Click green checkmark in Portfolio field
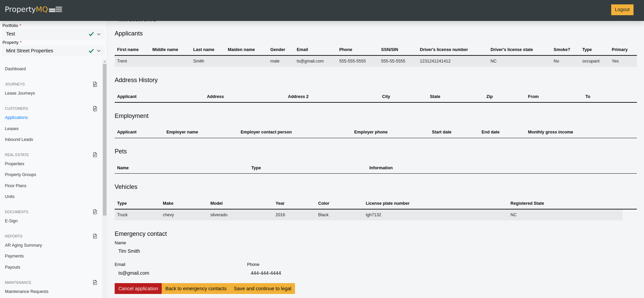Screen dimensions: 644x298 coord(91,34)
